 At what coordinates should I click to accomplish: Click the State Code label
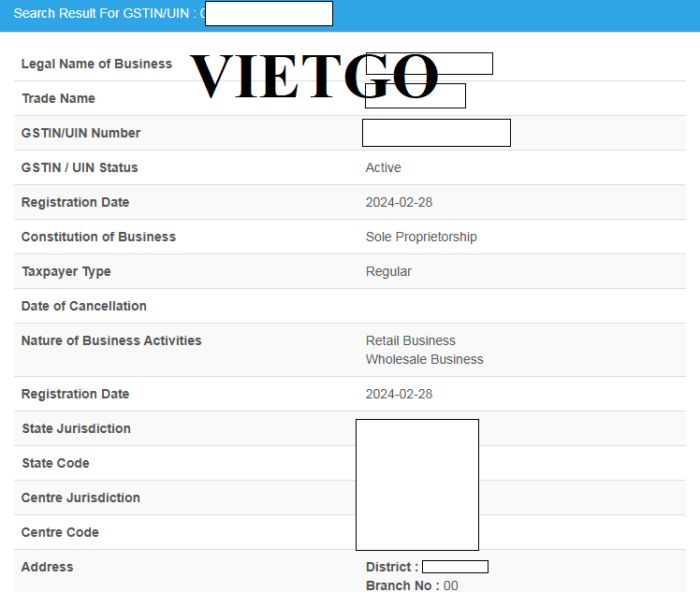pos(55,463)
